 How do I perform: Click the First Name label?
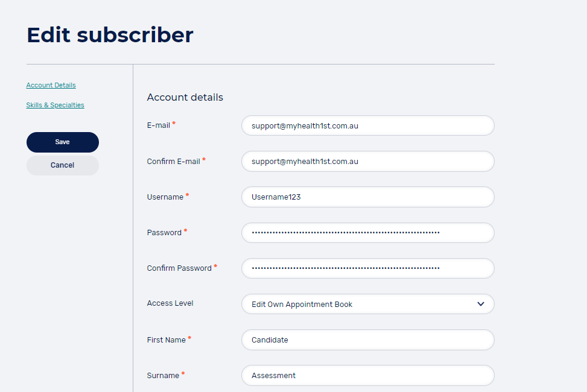(167, 340)
